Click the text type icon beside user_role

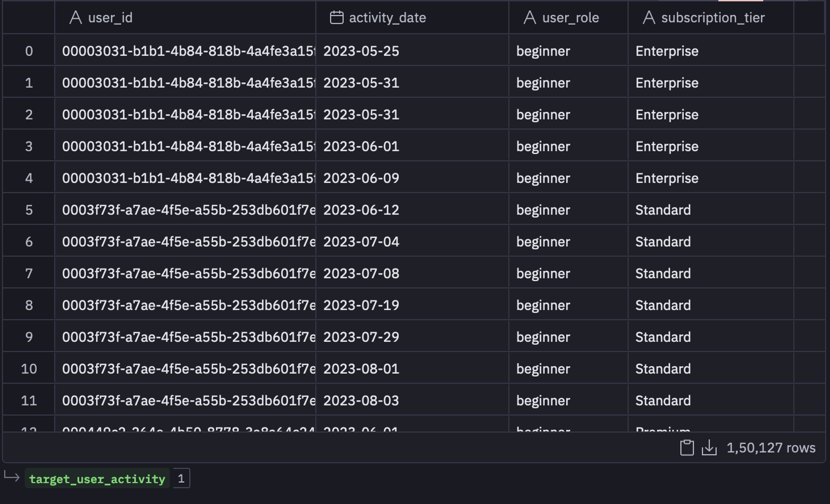pyautogui.click(x=530, y=17)
